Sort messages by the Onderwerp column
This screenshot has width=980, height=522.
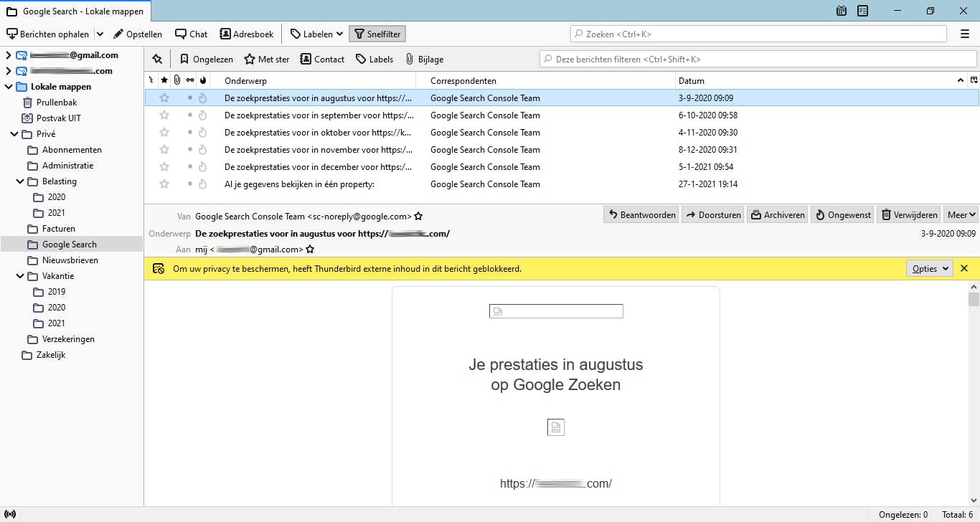pyautogui.click(x=313, y=80)
